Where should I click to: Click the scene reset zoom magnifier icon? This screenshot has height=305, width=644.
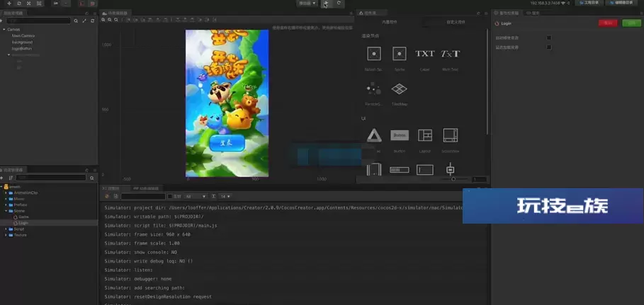pos(117,20)
